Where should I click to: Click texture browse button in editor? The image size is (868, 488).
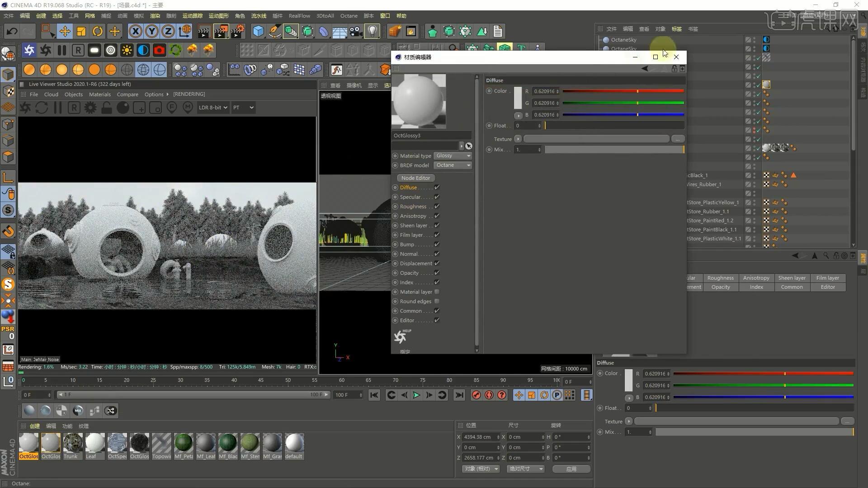678,139
